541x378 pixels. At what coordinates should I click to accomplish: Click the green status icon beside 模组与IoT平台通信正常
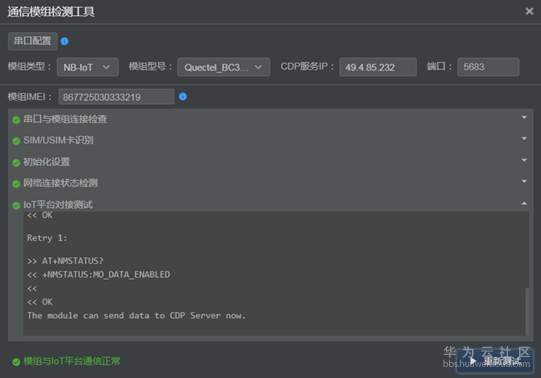click(x=16, y=362)
